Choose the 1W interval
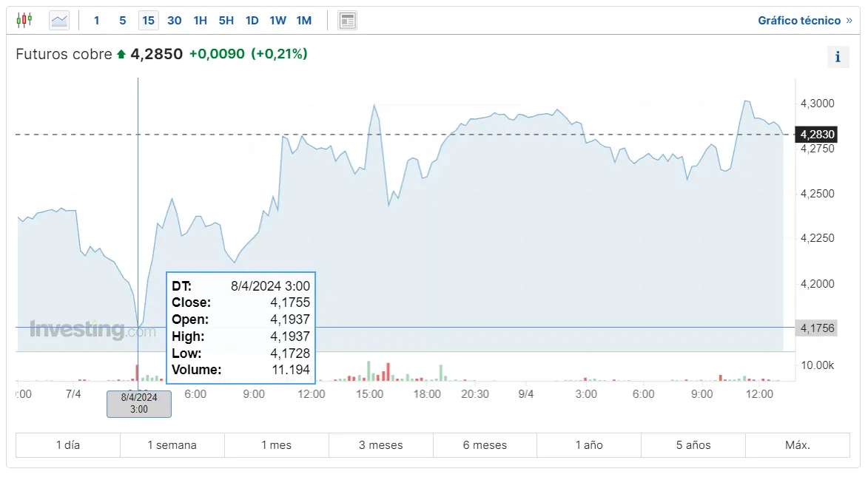The image size is (868, 477). click(x=278, y=20)
